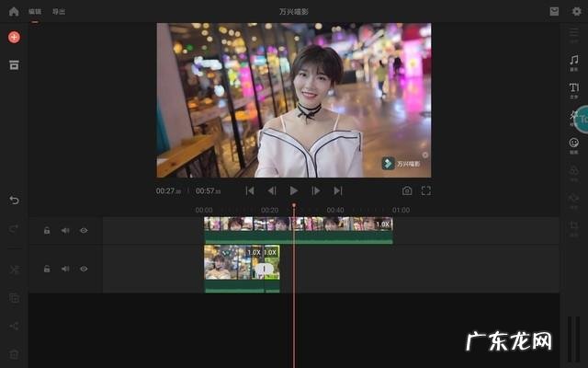The image size is (588, 368).
Task: Toggle lock on the top video track
Action: coord(47,230)
